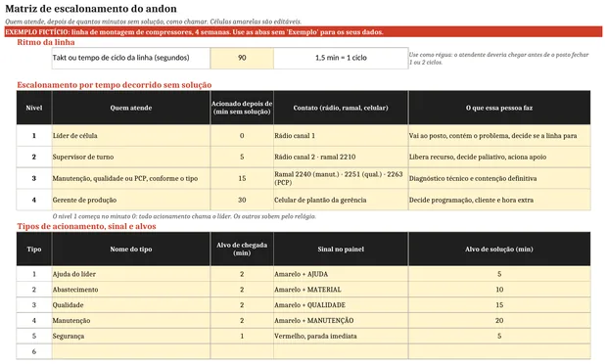The width and height of the screenshot is (607, 364).
Task: Select the Manutenção, qualidade ou PCP activation minutes cell
Action: pos(242,178)
